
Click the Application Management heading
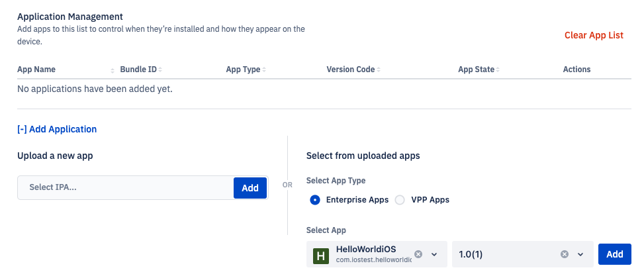(70, 17)
